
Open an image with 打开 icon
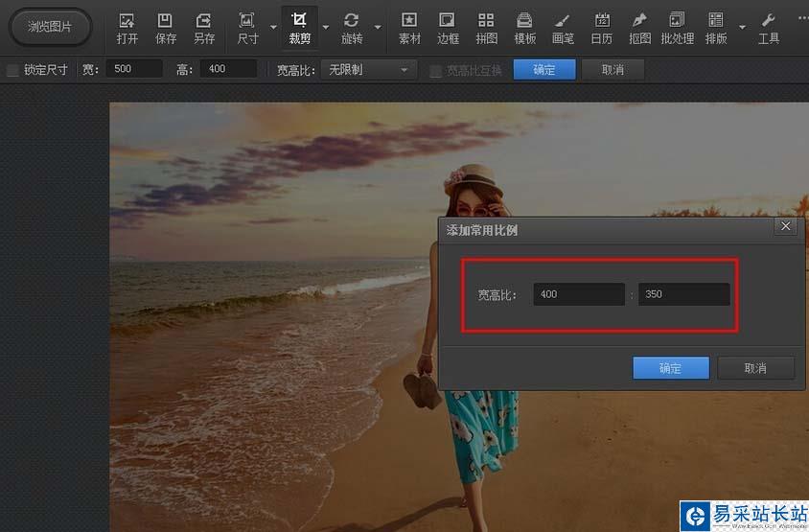pos(127,29)
